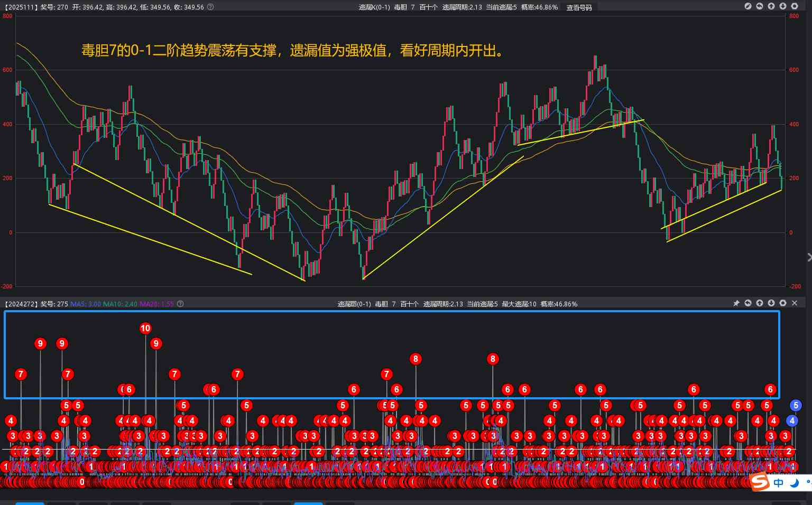Open settings gear of the top K-line chart
The width and height of the screenshot is (812, 505).
(794, 6)
